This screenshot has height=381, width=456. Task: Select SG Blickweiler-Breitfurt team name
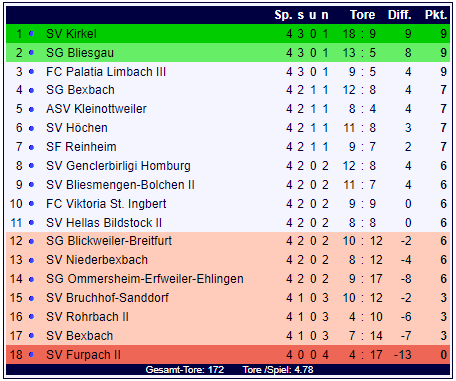(x=109, y=241)
